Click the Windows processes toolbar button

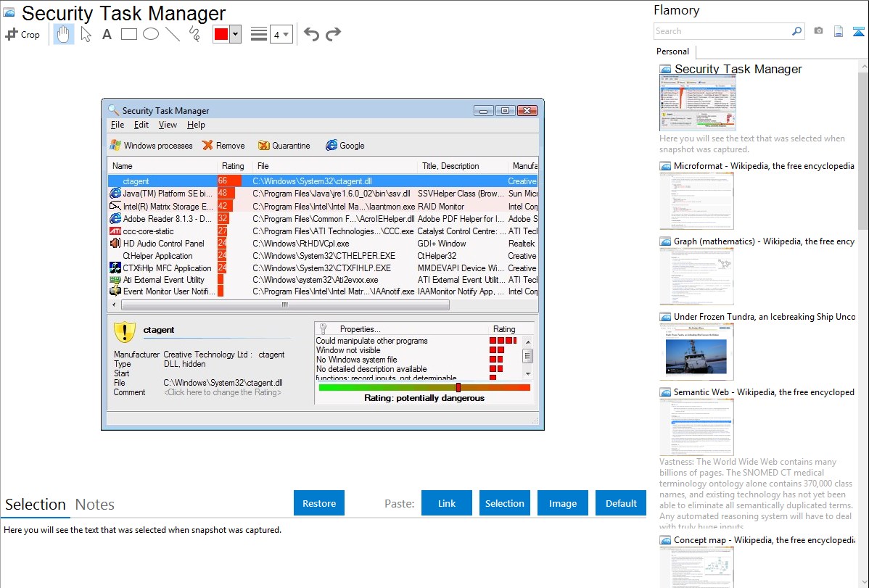click(152, 145)
